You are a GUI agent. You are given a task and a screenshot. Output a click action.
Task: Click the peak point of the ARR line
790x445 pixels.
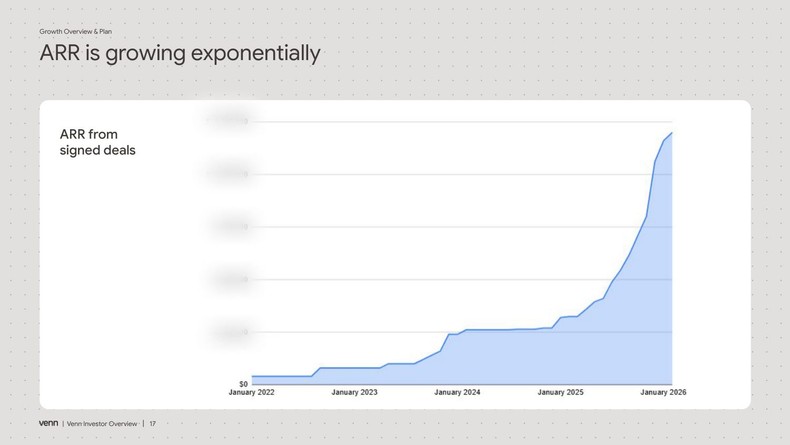coord(671,133)
